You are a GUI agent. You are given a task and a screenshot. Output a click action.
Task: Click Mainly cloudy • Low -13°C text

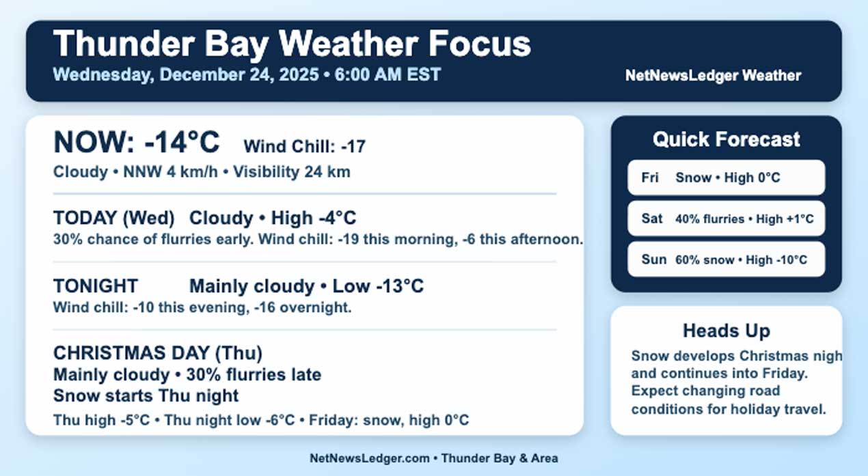pyautogui.click(x=306, y=286)
